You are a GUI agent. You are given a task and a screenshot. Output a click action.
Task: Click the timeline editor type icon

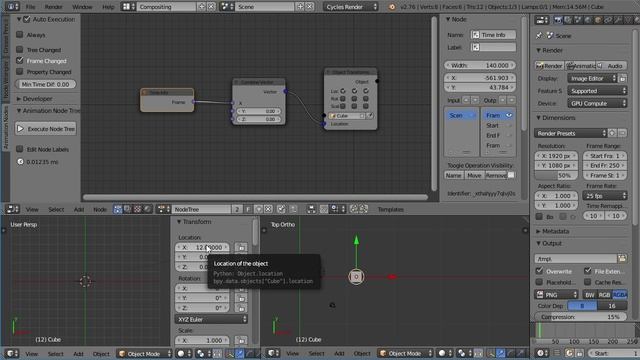coord(542,353)
